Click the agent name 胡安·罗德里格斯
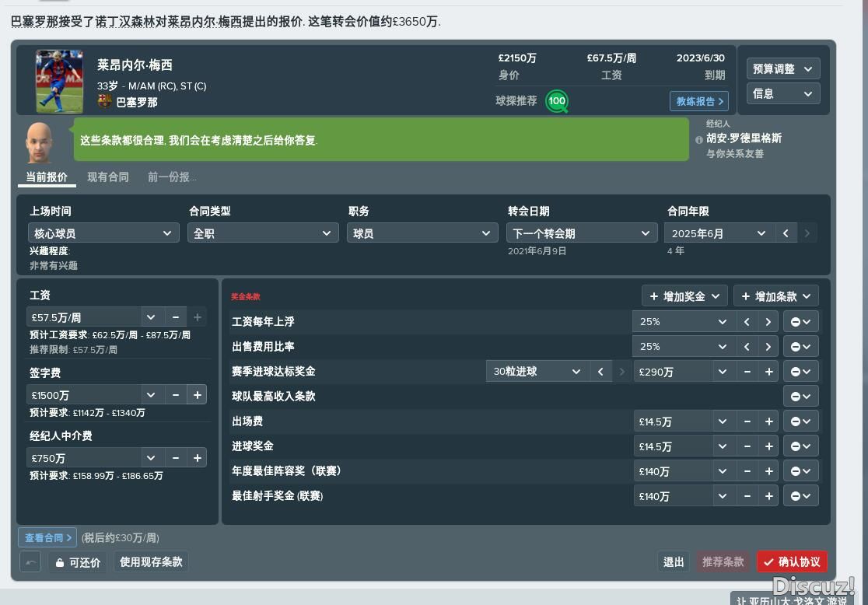 point(744,138)
